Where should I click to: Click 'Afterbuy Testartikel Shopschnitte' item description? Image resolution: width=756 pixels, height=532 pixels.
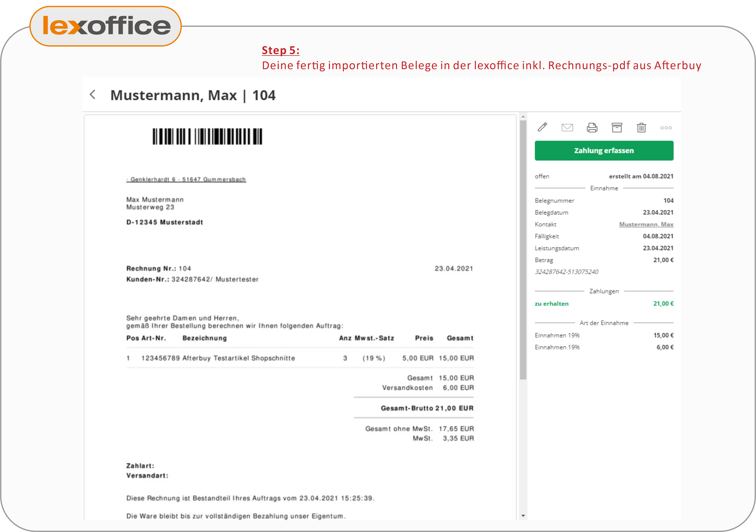[239, 358]
